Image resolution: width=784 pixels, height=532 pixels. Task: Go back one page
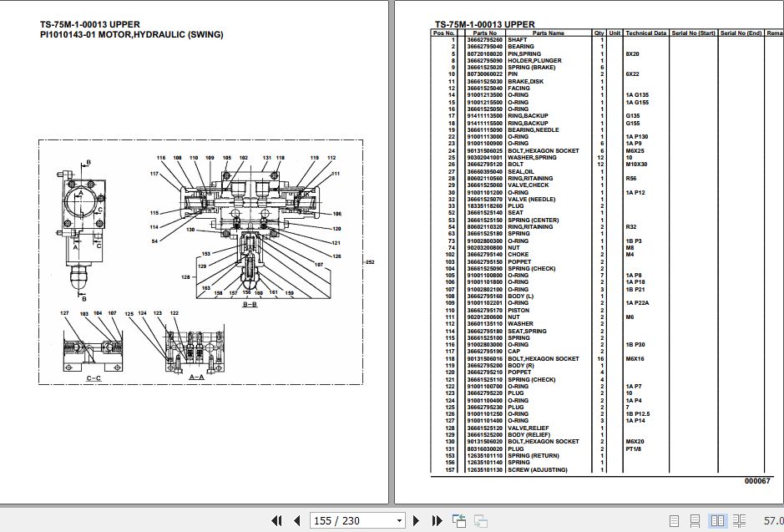[297, 520]
